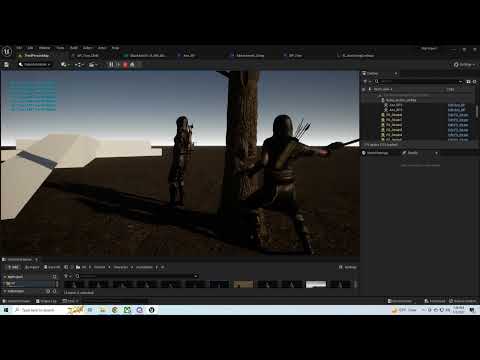
Task: Open the Chrome taskbar icon
Action: 115,310
